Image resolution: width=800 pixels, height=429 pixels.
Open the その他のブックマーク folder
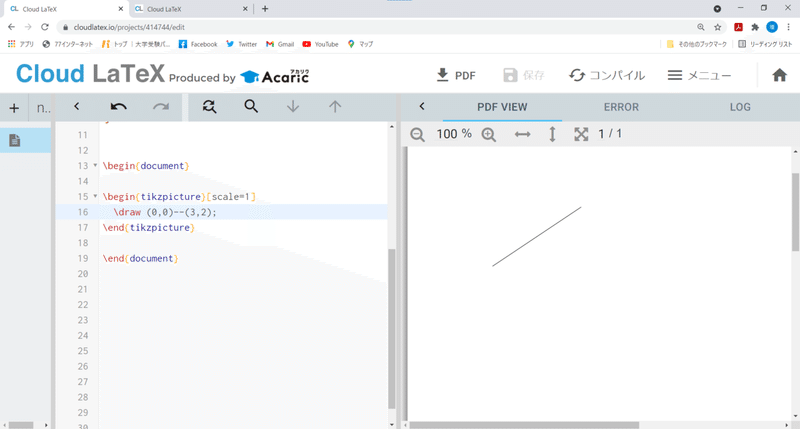697,44
